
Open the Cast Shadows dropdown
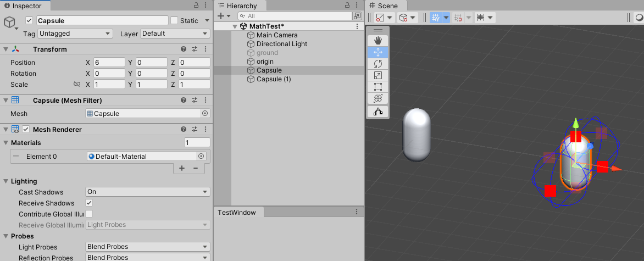click(x=148, y=192)
